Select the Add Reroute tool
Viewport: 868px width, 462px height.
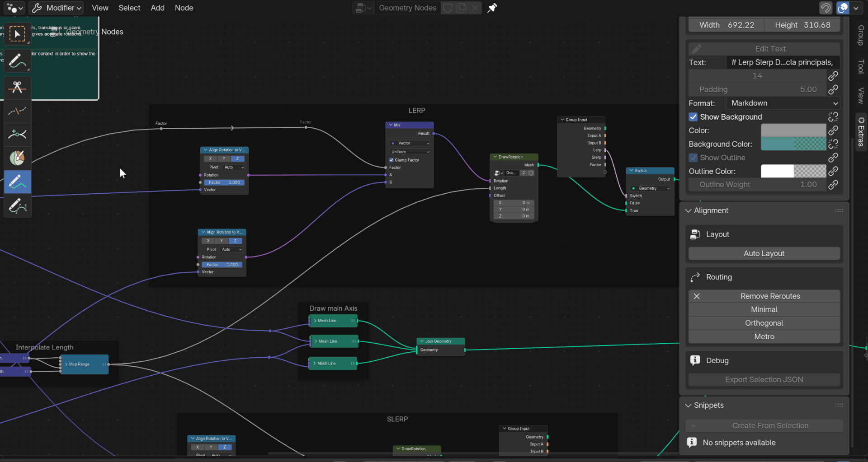coord(17,134)
